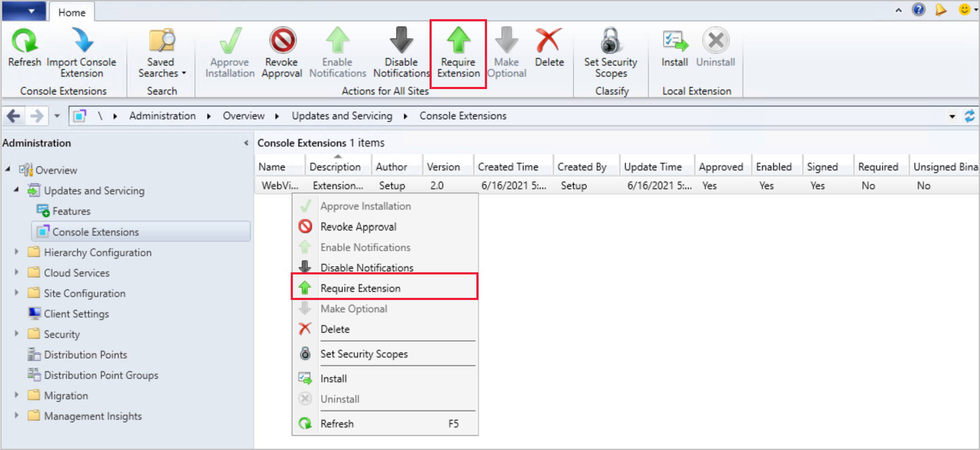The height and width of the screenshot is (450, 980).
Task: Choose Uninstall from context menu
Action: (x=385, y=399)
